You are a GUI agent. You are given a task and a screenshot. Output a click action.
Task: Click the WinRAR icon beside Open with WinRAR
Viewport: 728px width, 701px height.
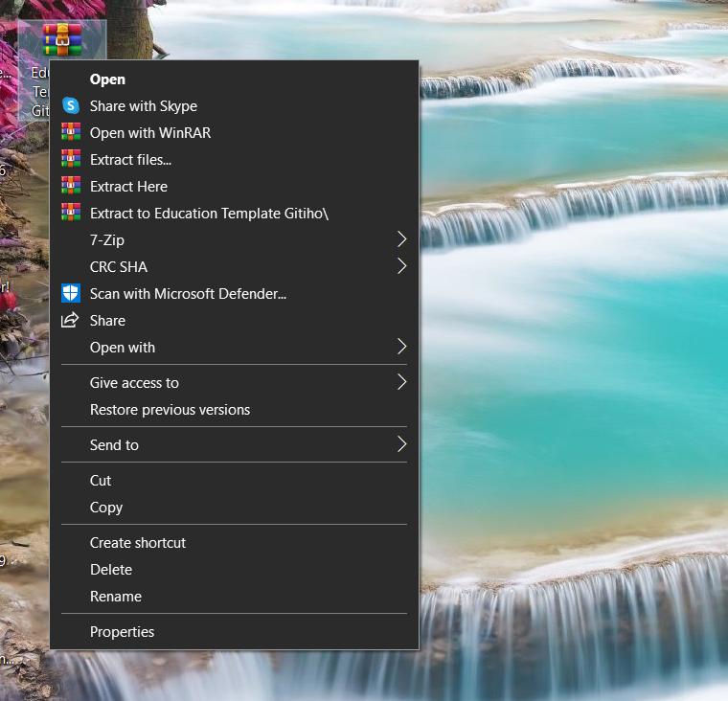(71, 132)
